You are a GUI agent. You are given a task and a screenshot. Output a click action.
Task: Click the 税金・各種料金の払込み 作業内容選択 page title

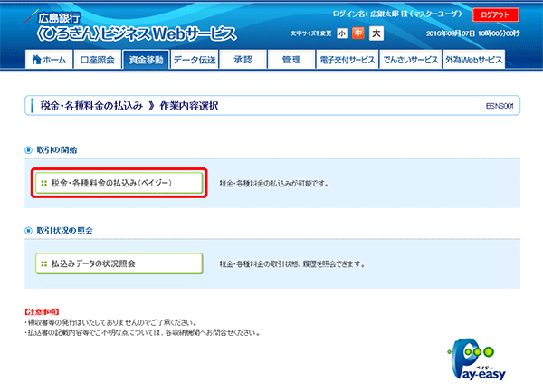click(x=129, y=106)
